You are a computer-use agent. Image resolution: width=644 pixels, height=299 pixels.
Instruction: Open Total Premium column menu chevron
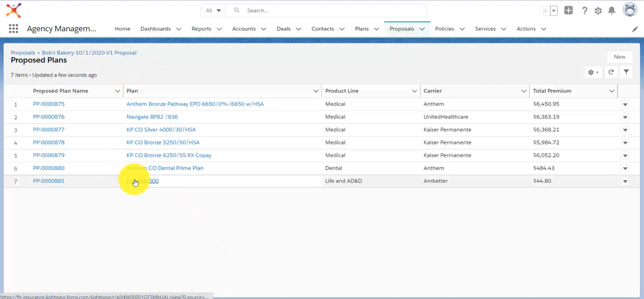(x=612, y=91)
